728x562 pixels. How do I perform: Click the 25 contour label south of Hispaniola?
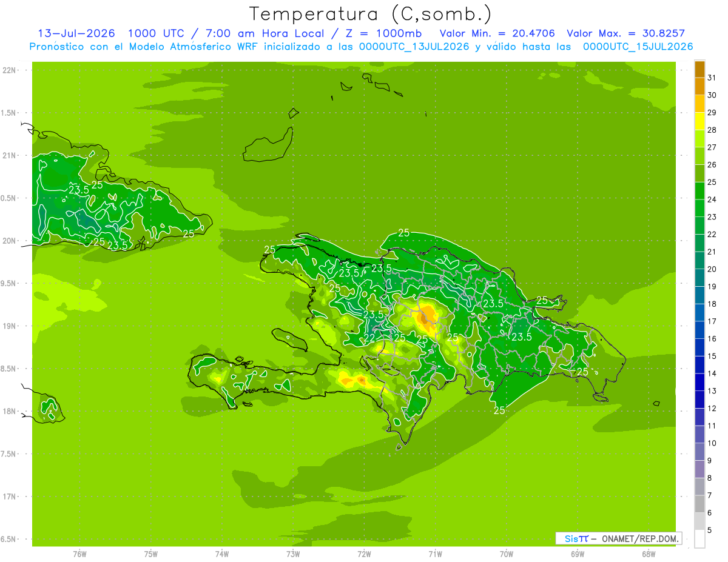[x=499, y=410]
